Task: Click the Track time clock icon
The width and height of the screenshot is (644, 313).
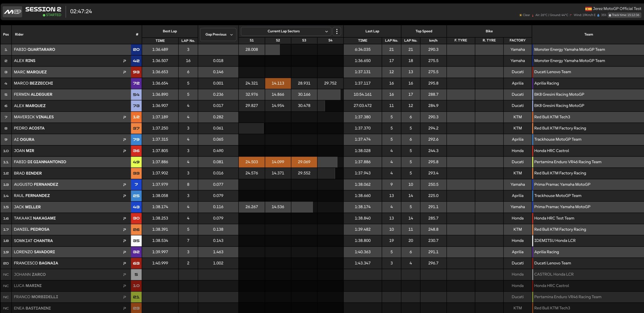Action: tap(610, 15)
